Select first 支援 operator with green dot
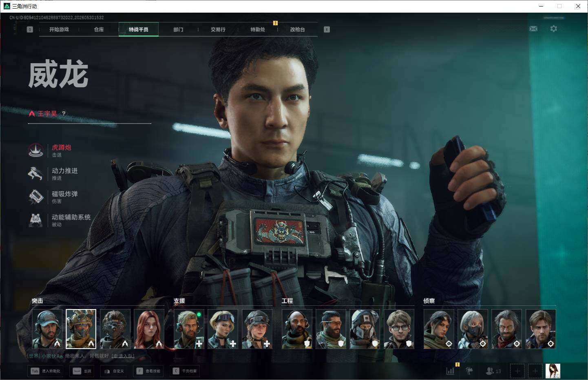 (189, 329)
